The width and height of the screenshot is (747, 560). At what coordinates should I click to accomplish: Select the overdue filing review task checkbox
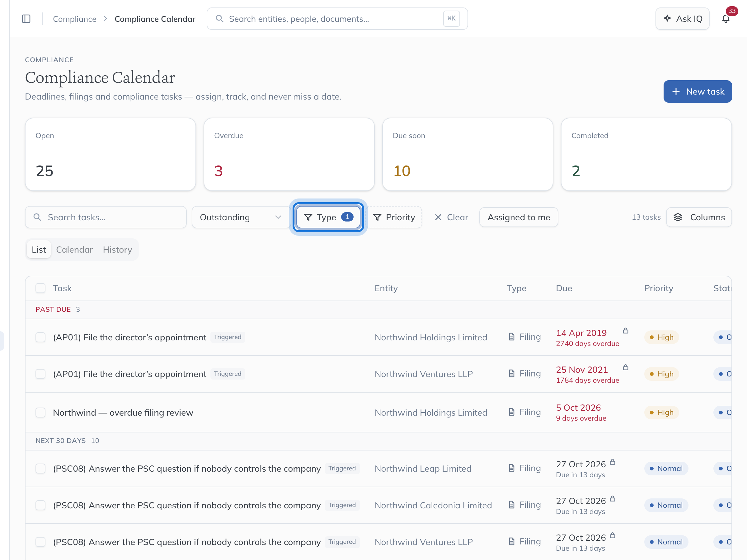point(40,413)
